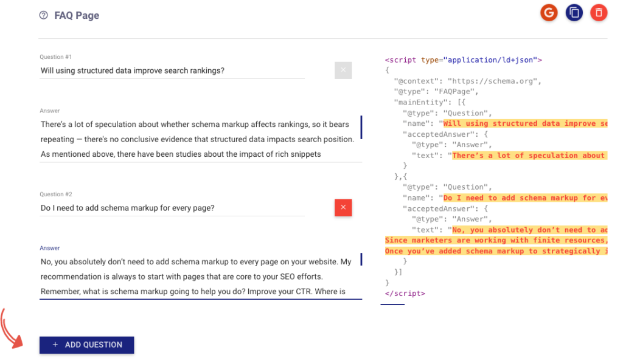Click into the Question #2 input field

(172, 208)
